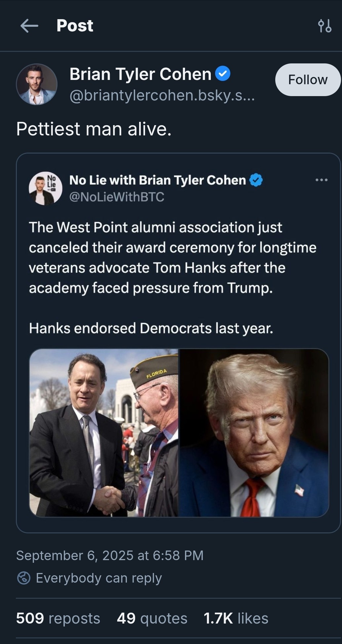Screen dimensions: 342x644
Task: Open the @briantylercohen.bsky.s... handle link
Action: [x=162, y=96]
